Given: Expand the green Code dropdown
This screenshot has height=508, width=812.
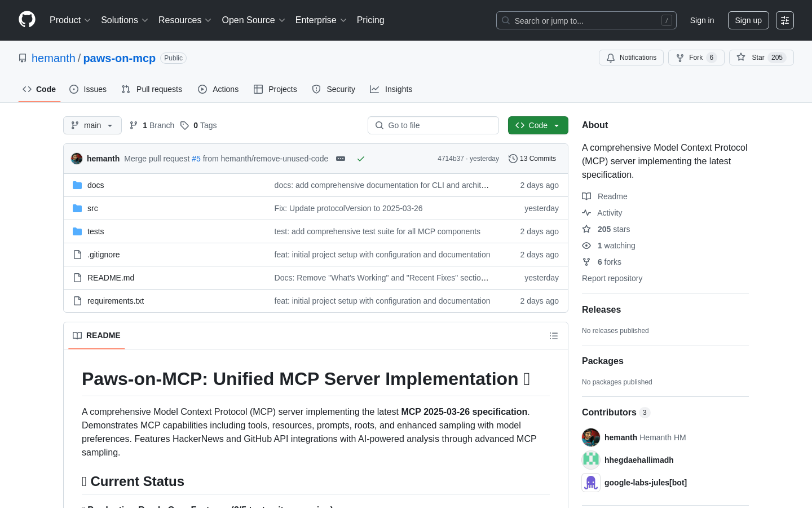Looking at the screenshot, I should (538, 125).
